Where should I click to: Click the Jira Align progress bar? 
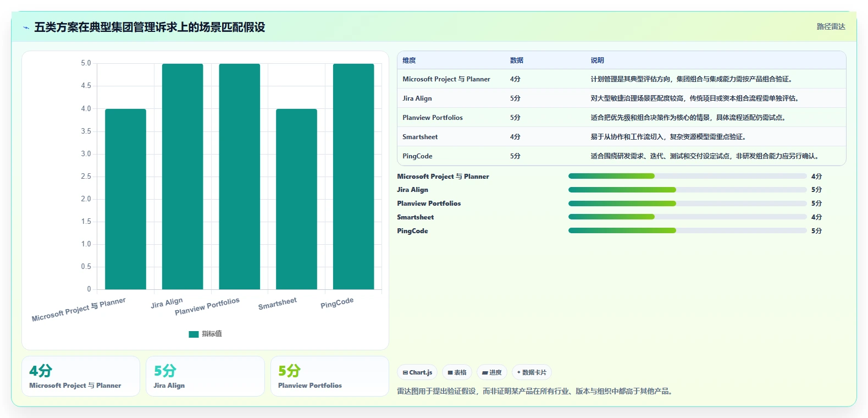(687, 190)
